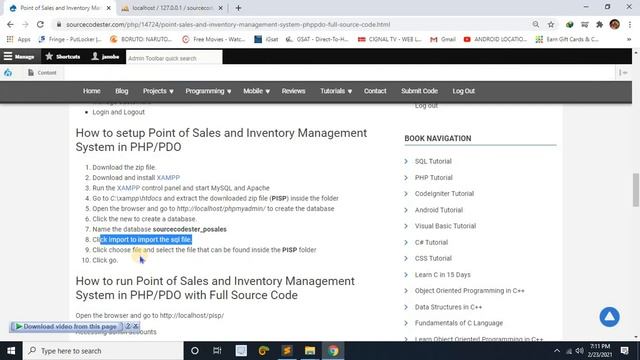Go to Home in site menu
The height and width of the screenshot is (360, 640).
91,91
